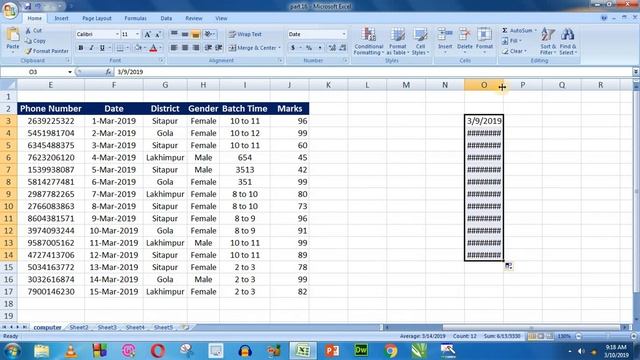Select column O header

point(484,85)
